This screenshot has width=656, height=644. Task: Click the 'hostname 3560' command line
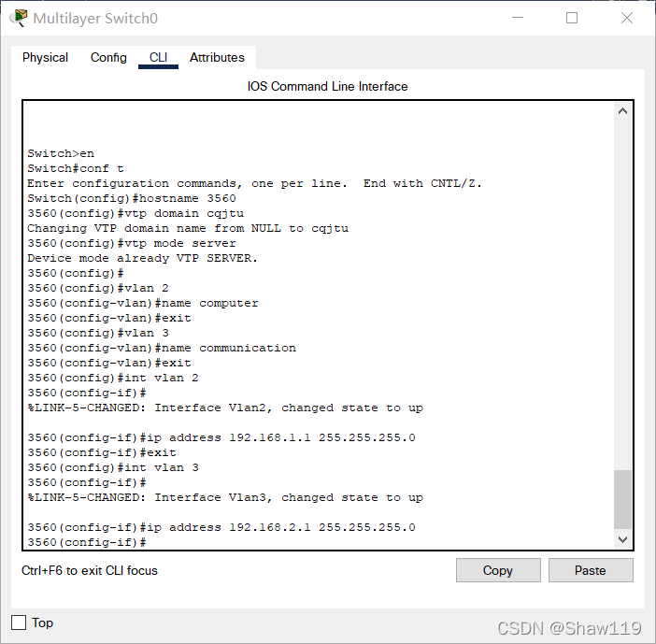[132, 198]
